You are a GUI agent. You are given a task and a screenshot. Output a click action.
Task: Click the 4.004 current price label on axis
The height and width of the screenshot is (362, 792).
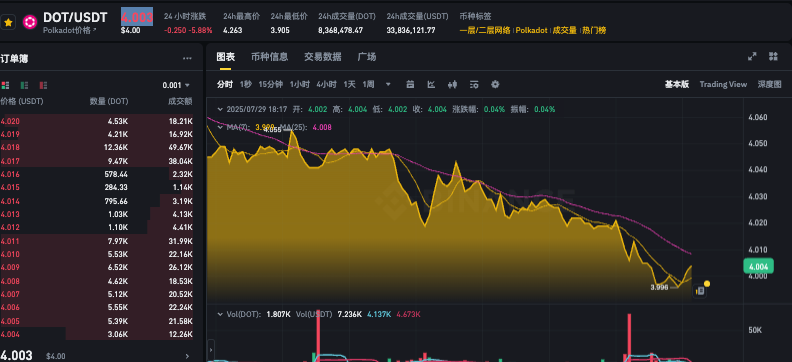(x=758, y=267)
